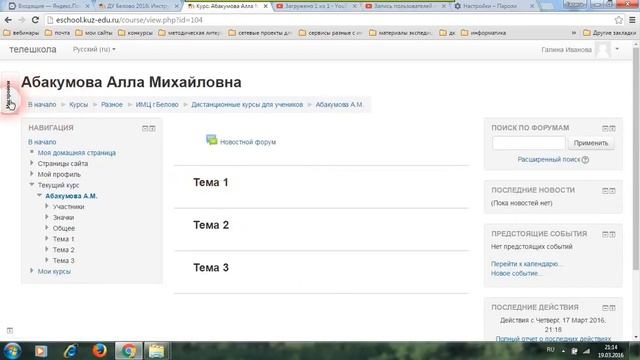Screen dimensions: 640x360
Task: Hide the Навигация block
Action: (x=145, y=128)
